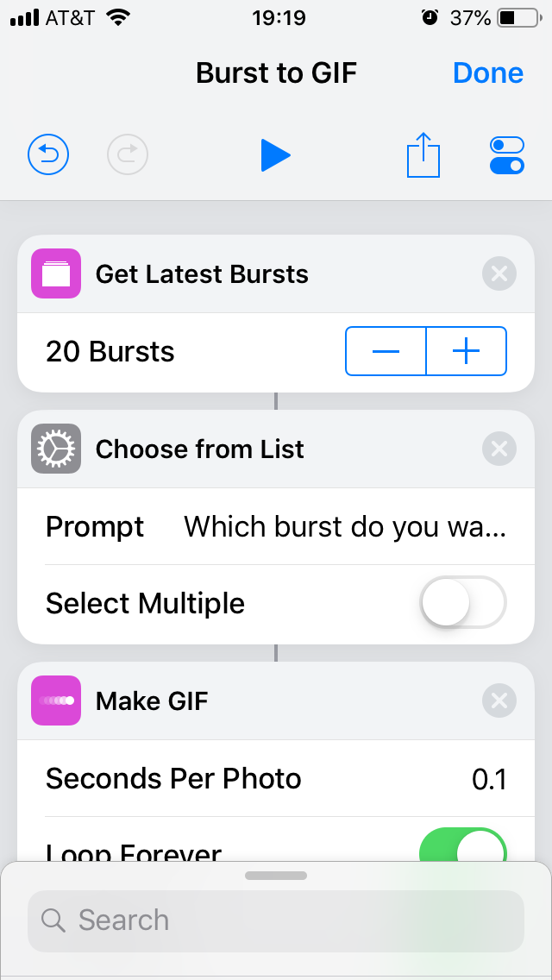Tap Done to finish editing
Viewport: 552px width, 980px height.
(488, 73)
